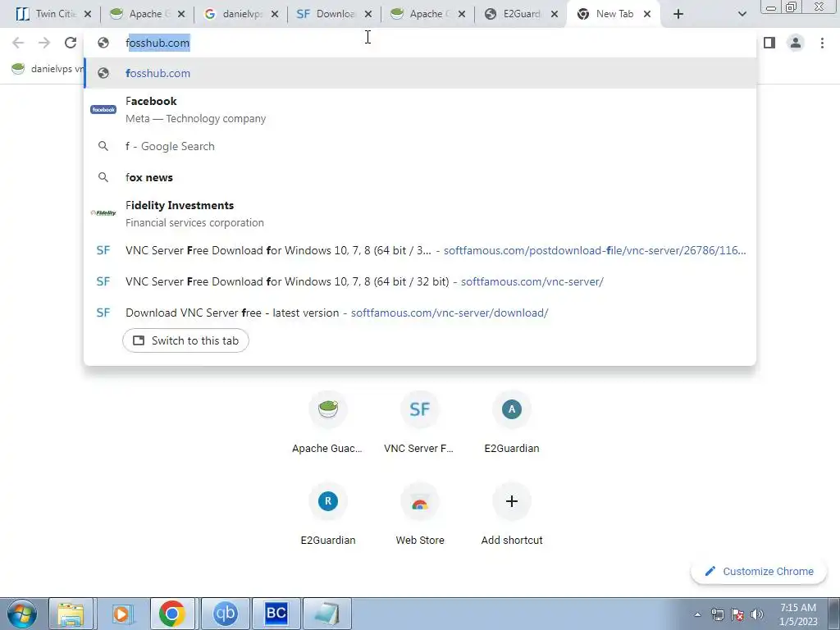Expand the tab search dropdown arrow

(742, 14)
